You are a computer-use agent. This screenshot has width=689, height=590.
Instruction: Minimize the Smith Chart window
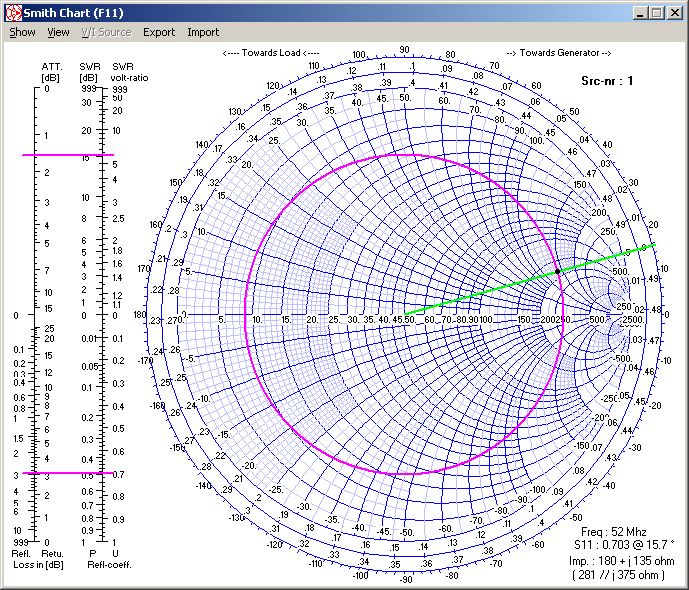coord(640,12)
